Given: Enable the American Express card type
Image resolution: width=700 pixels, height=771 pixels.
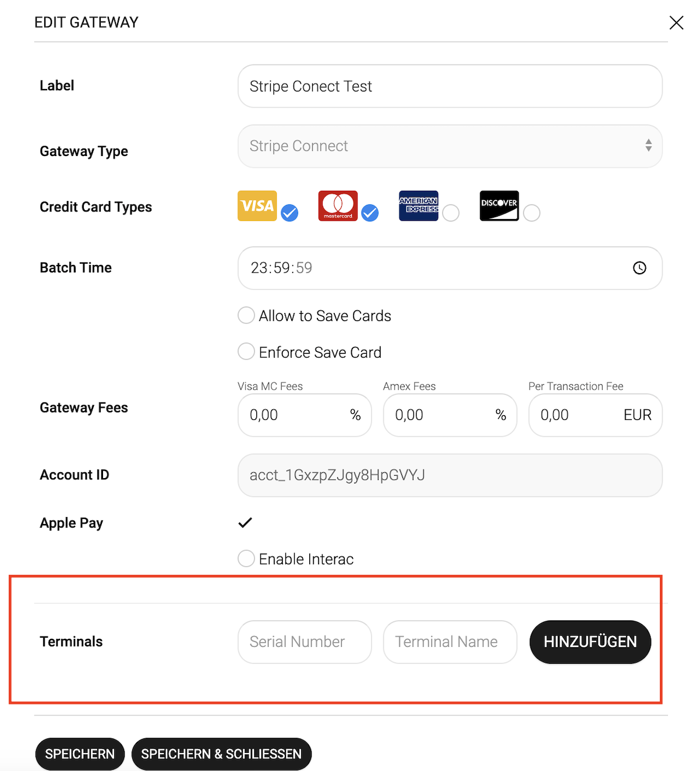Looking at the screenshot, I should [451, 213].
